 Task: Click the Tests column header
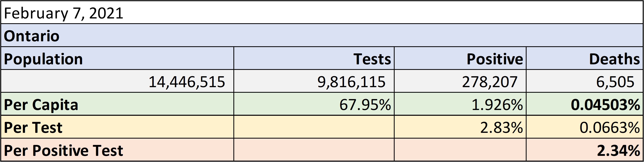[x=314, y=58]
